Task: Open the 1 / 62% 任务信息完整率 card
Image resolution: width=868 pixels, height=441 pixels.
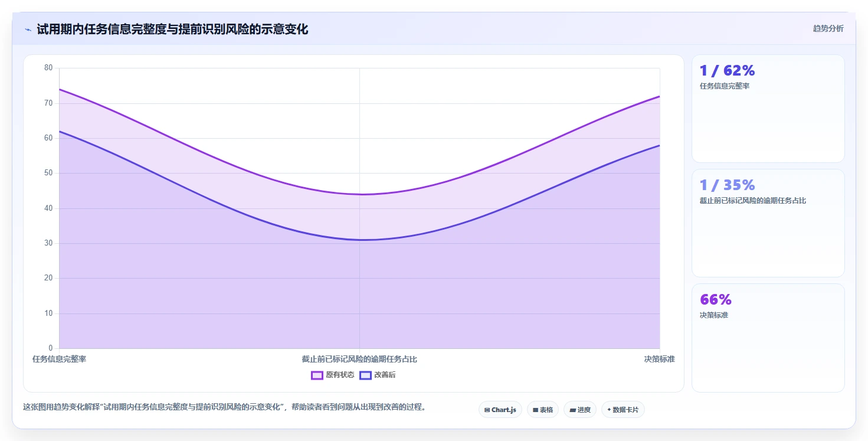Action: (768, 109)
